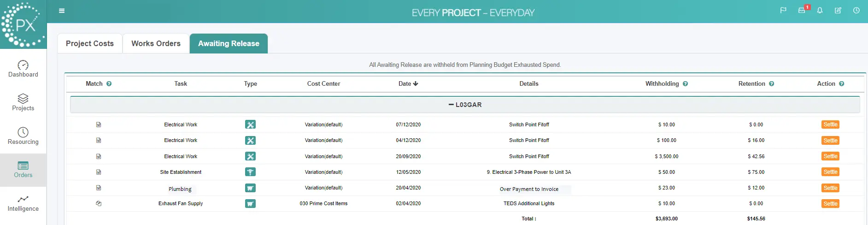Click the Match help question icon

(109, 84)
